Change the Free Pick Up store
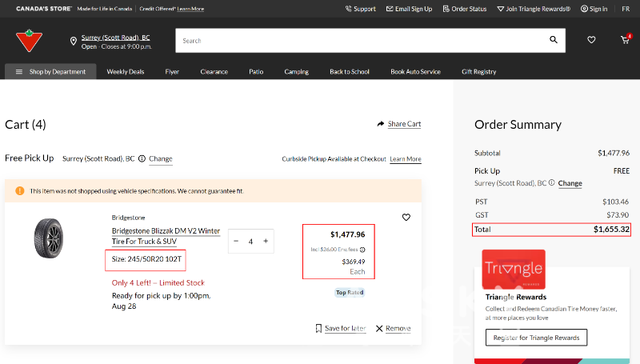640x364 pixels. (160, 158)
